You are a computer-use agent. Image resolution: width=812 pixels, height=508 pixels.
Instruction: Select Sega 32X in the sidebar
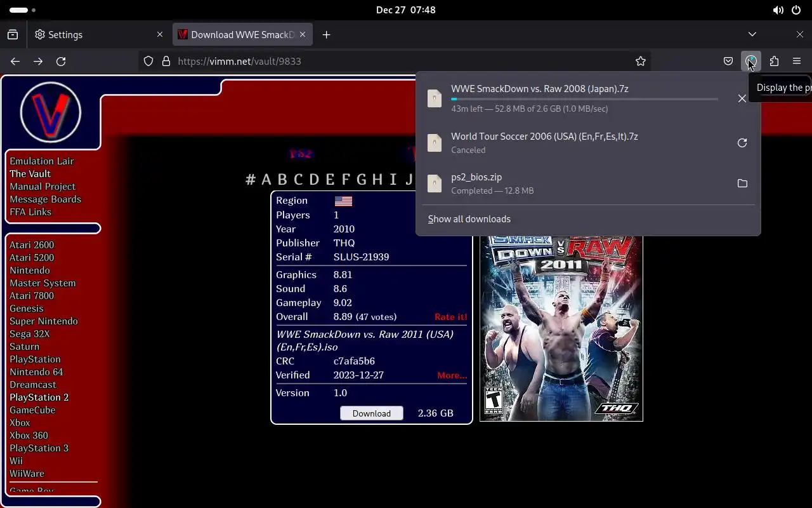(29, 334)
